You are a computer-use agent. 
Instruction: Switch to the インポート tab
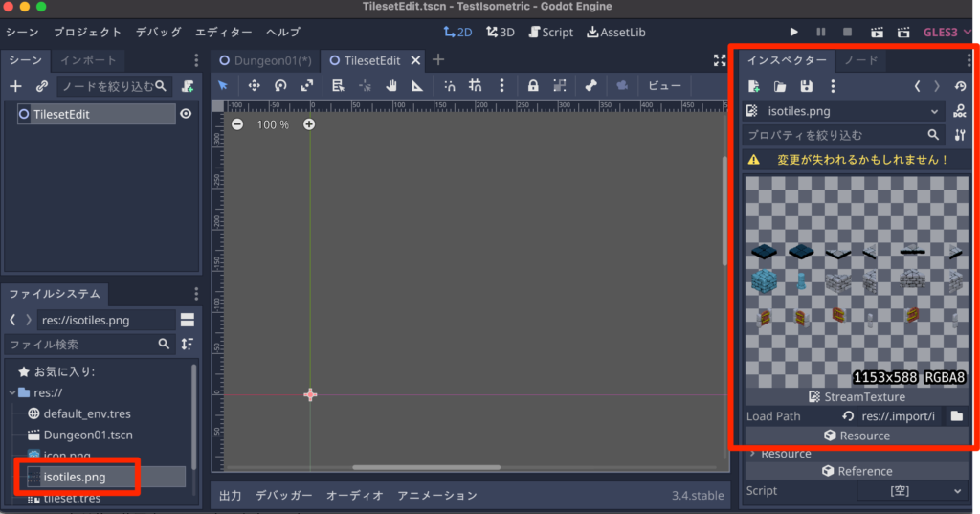coord(88,60)
